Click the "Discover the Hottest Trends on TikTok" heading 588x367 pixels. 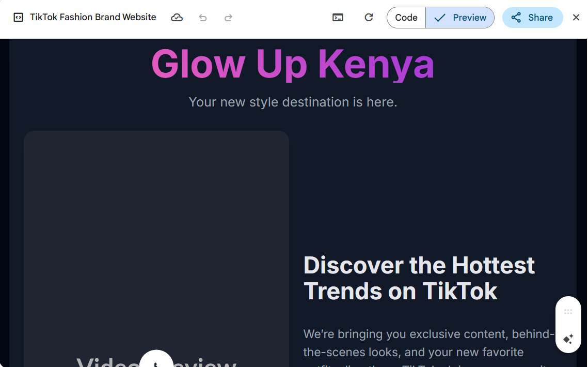[x=419, y=278]
